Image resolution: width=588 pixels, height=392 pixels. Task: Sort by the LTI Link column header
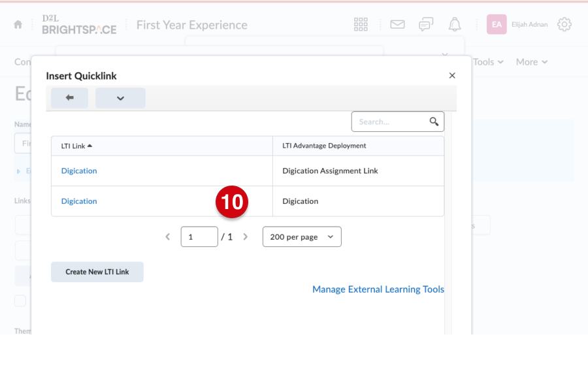(x=76, y=146)
